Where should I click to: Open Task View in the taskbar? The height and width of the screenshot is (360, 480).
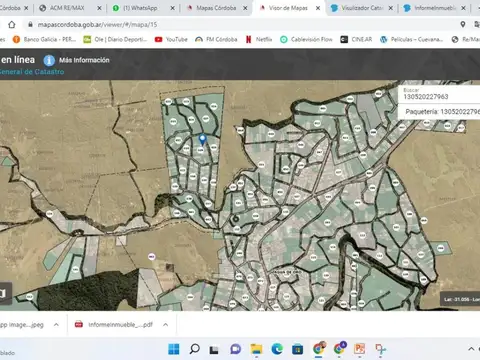point(214,350)
